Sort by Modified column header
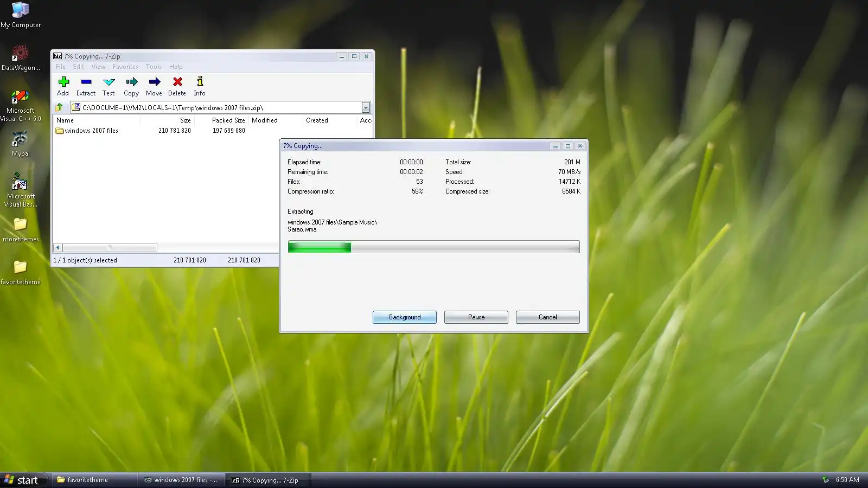 (276, 120)
